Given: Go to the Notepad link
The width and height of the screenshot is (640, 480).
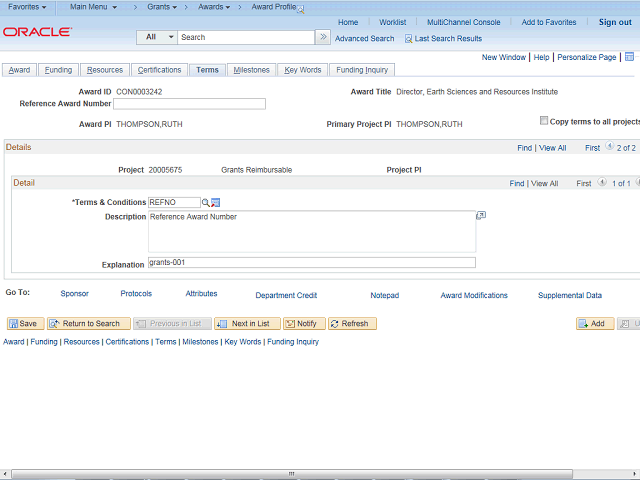Looking at the screenshot, I should [384, 295].
